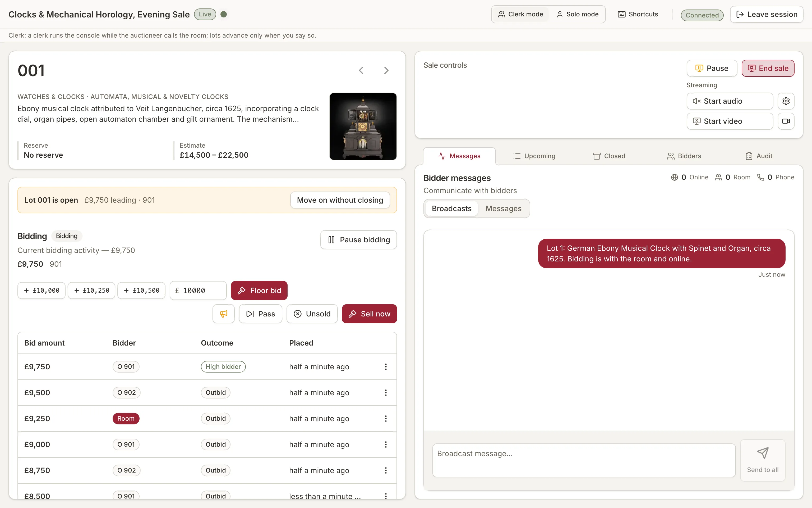Send broadcast to all bidders
The width and height of the screenshot is (812, 508).
coord(763,460)
